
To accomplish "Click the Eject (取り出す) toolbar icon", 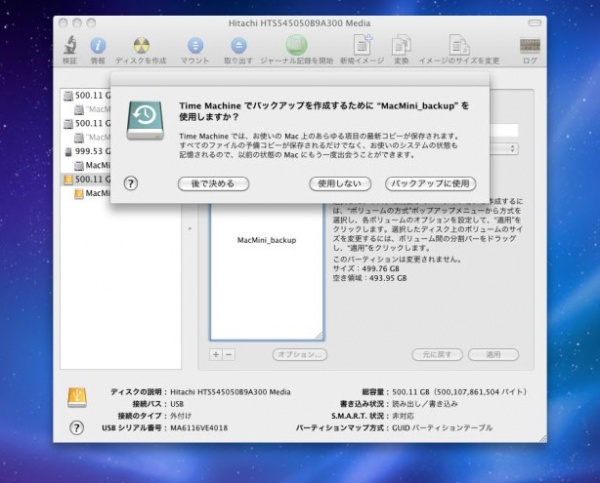I will tap(238, 46).
